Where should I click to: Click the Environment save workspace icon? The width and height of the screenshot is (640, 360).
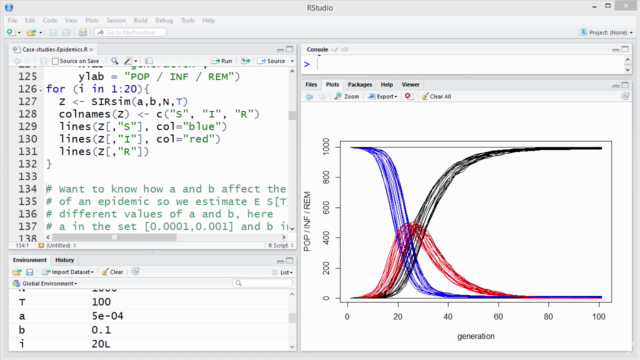29,272
